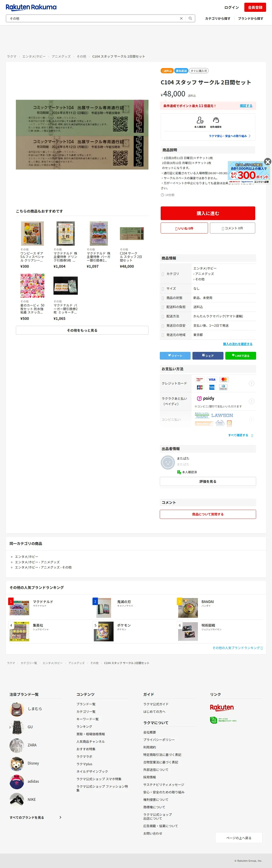Go to アニメグッズ in the top breadcrumb

(x=61, y=57)
